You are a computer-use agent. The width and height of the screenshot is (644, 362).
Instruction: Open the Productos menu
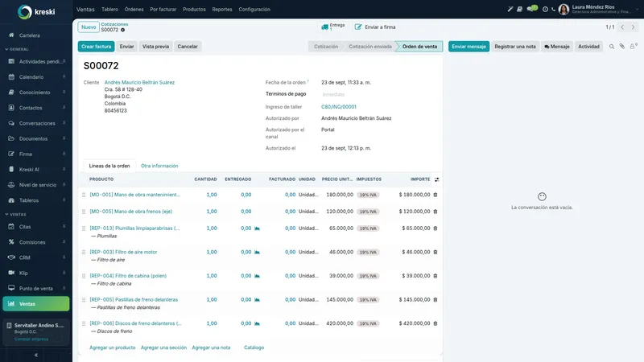pyautogui.click(x=194, y=9)
